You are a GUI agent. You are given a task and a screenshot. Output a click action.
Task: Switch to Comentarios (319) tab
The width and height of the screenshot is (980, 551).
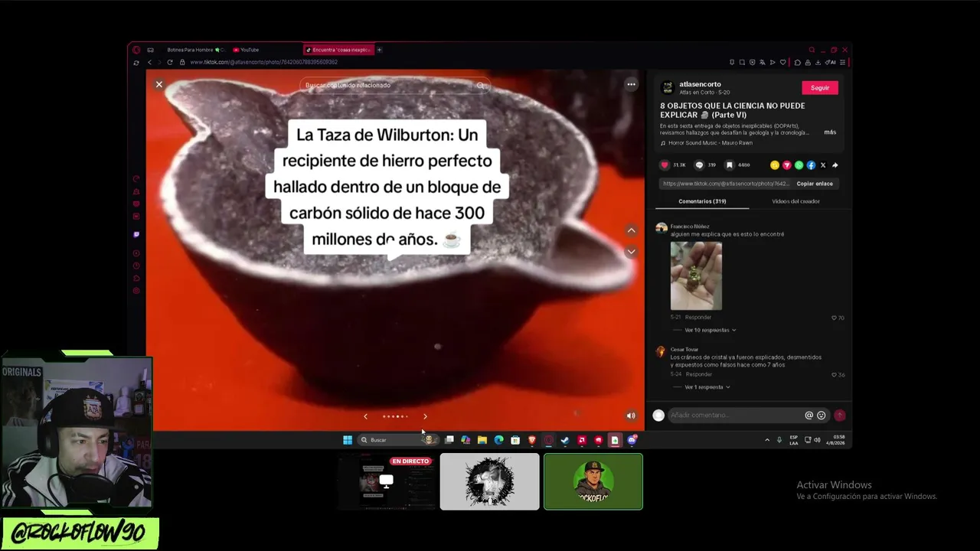[702, 201]
